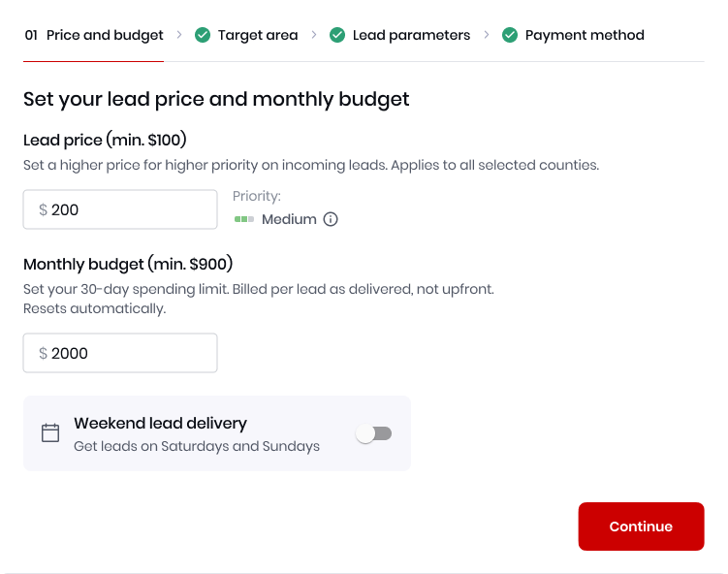Click chevron between Price and budget and Target area
The width and height of the screenshot is (728, 574).
click(179, 35)
